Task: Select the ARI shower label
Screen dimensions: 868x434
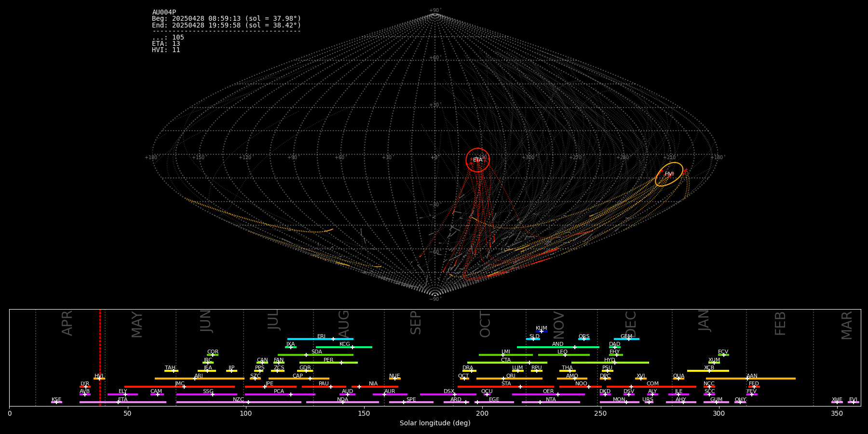Action: coord(198,376)
